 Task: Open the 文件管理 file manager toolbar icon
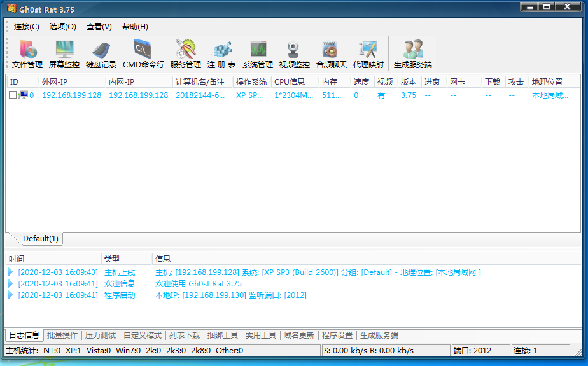27,54
